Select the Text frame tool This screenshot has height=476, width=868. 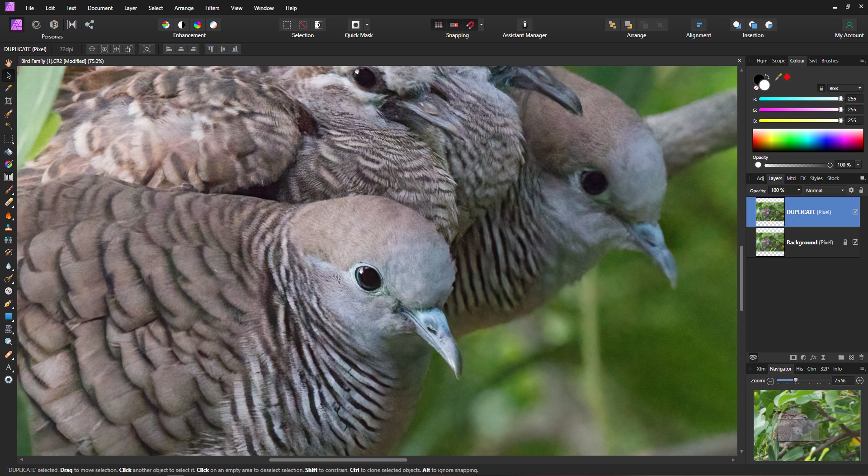coord(9,177)
